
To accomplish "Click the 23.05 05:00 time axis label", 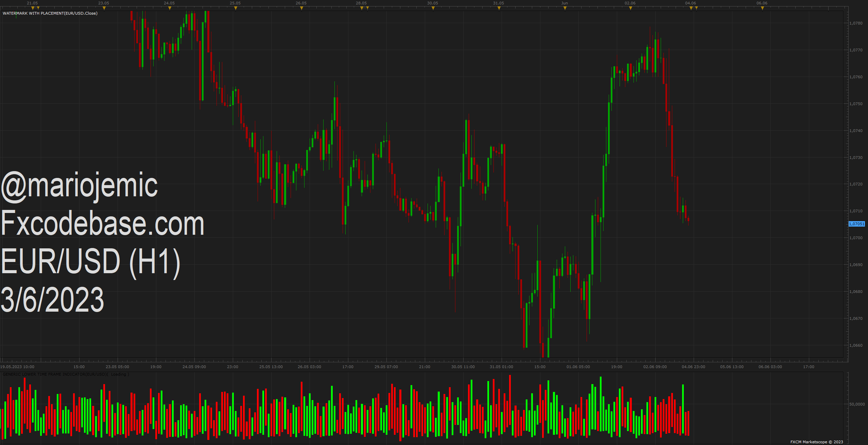I will pyautogui.click(x=117, y=367).
